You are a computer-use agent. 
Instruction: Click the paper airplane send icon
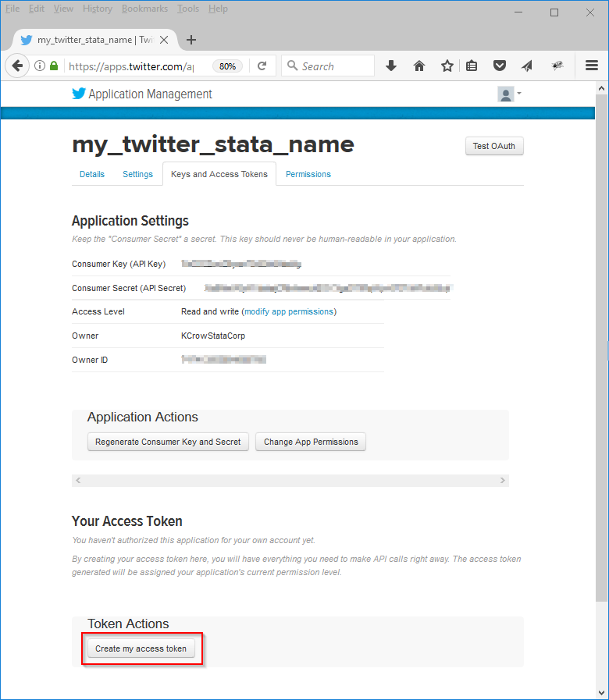click(x=527, y=66)
